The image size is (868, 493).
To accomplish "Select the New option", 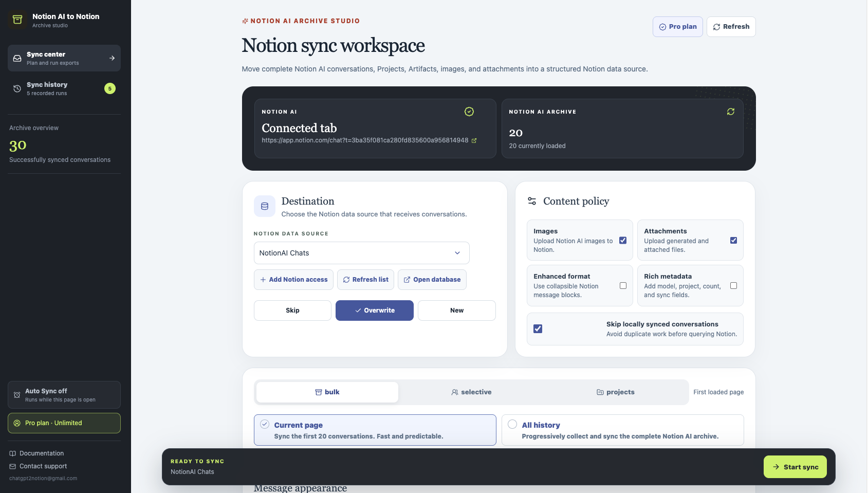I will click(457, 311).
